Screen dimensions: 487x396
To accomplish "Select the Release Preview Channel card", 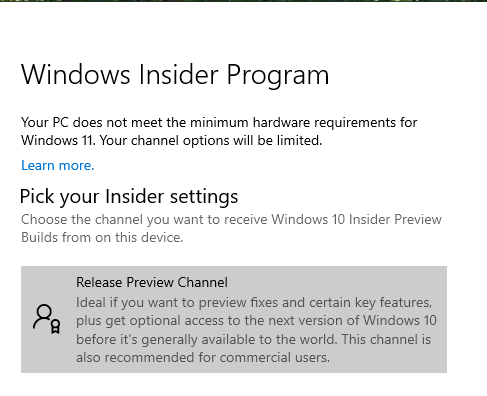I will coord(234,319).
